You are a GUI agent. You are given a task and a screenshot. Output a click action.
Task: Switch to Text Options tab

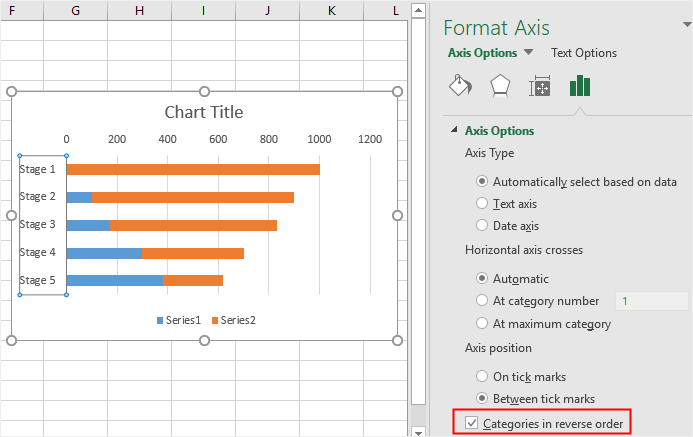584,53
